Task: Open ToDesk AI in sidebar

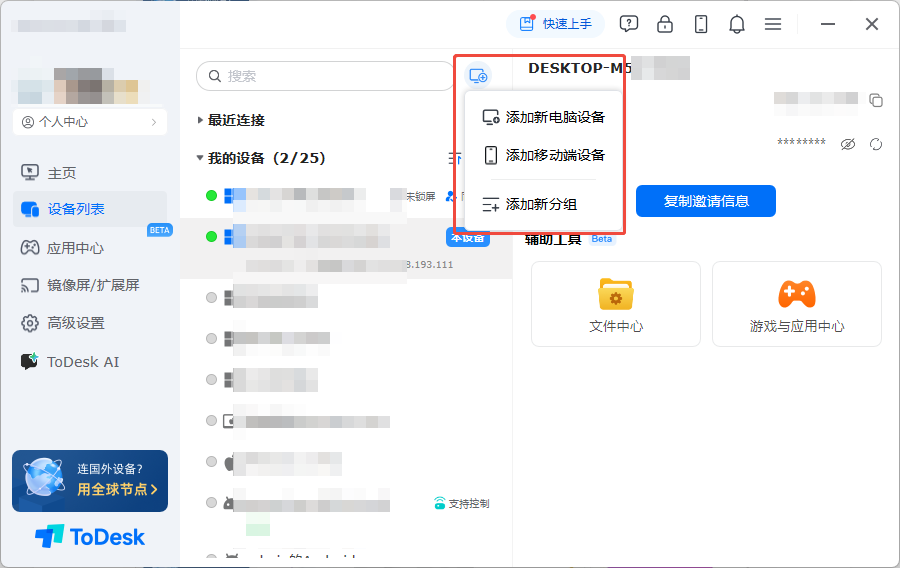Action: pyautogui.click(x=90, y=362)
